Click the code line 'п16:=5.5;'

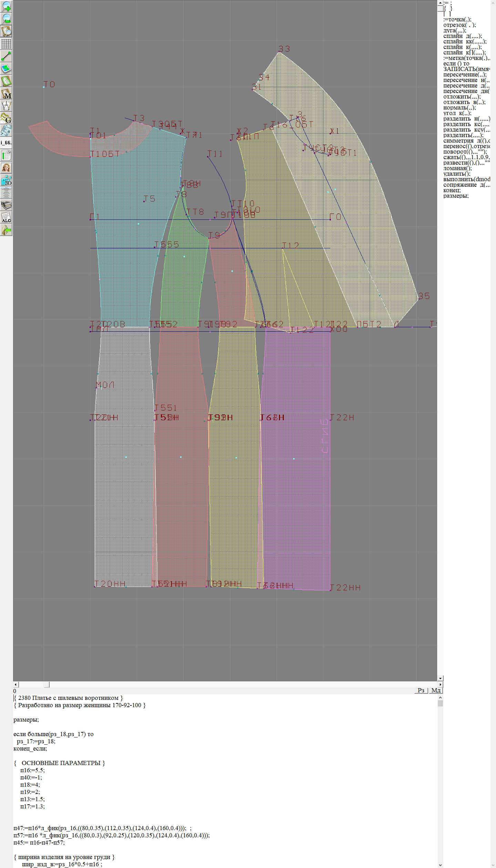32,770
